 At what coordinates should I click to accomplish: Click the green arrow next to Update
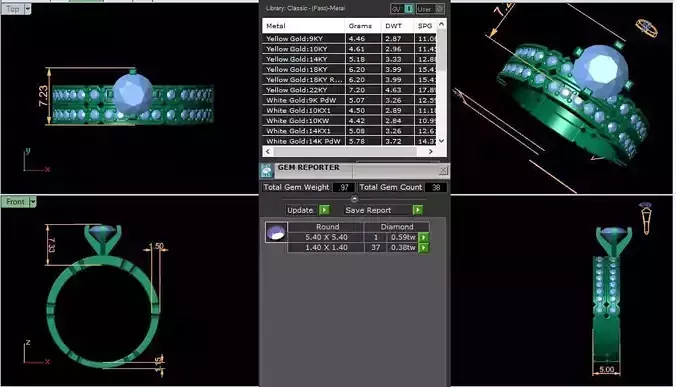pyautogui.click(x=324, y=210)
